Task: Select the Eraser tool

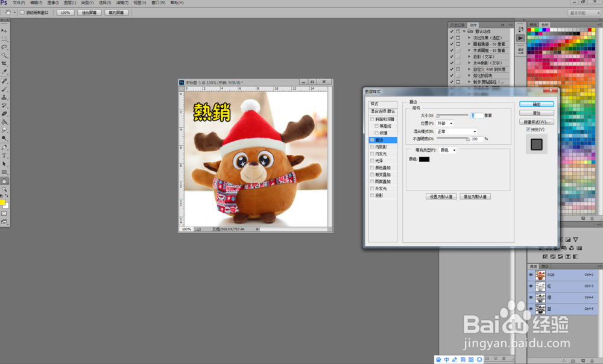Action: 4,114
